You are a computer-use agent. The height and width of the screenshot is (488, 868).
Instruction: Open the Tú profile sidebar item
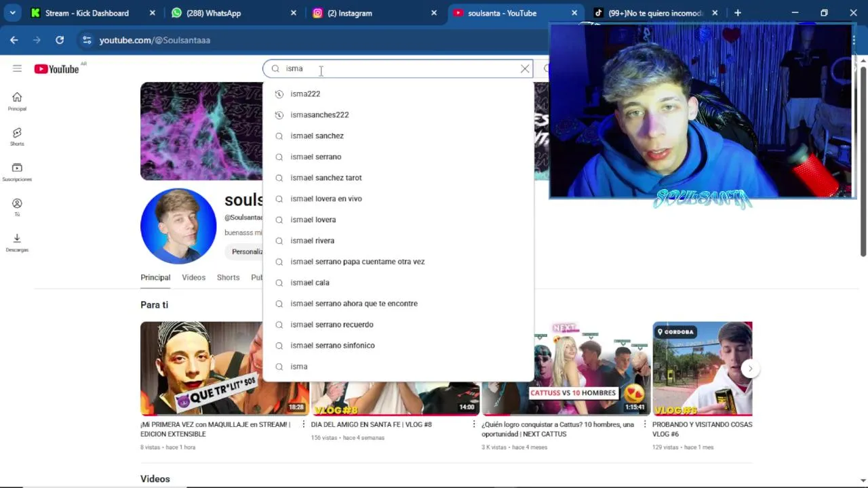point(17,207)
